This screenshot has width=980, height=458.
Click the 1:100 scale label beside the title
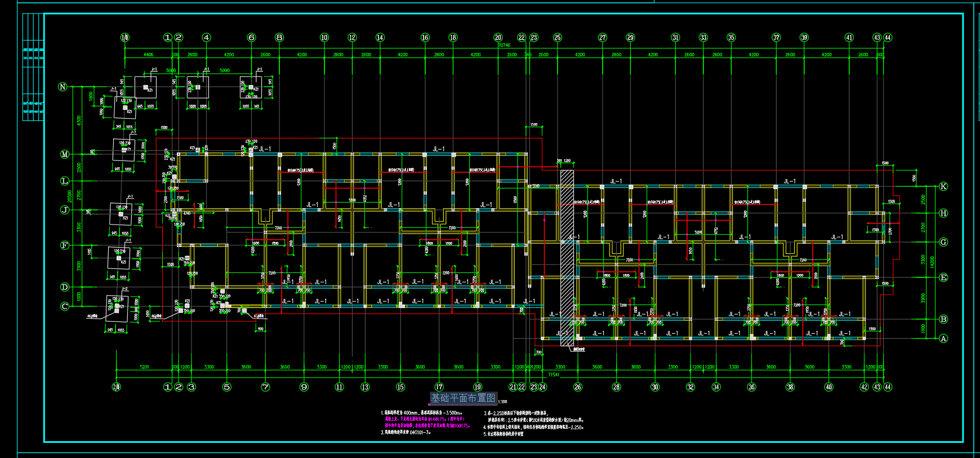click(502, 402)
